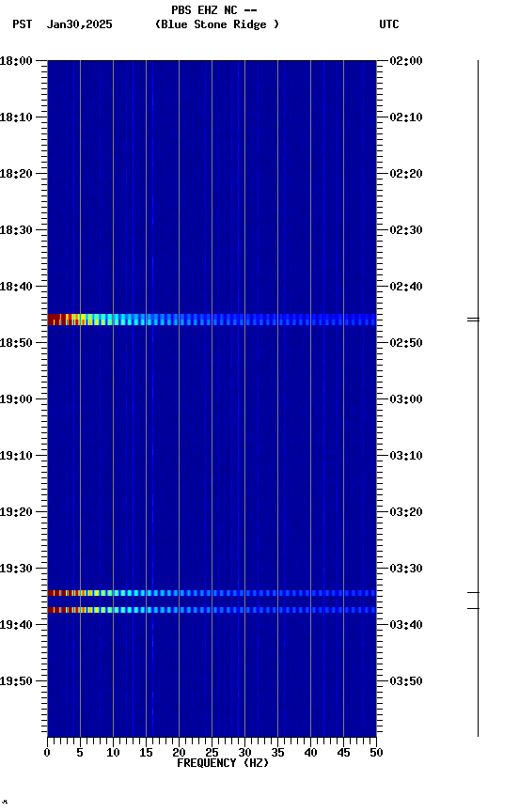The image size is (519, 812).
Task: Click the '02:40' UTC time label
Action: [x=406, y=287]
